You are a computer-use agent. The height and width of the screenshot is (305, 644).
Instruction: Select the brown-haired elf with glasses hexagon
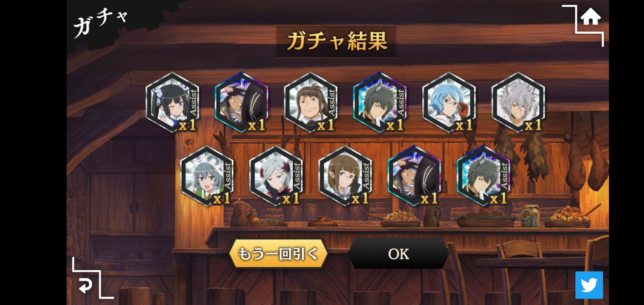[x=345, y=176]
